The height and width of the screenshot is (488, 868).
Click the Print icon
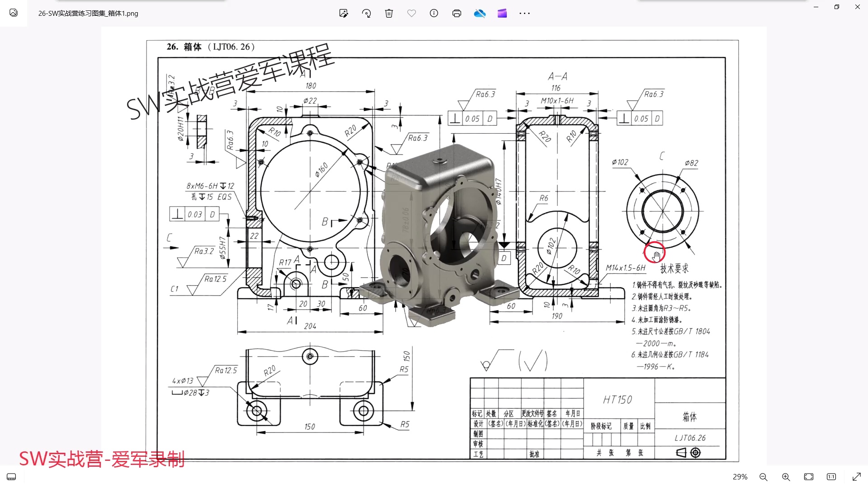coord(457,14)
